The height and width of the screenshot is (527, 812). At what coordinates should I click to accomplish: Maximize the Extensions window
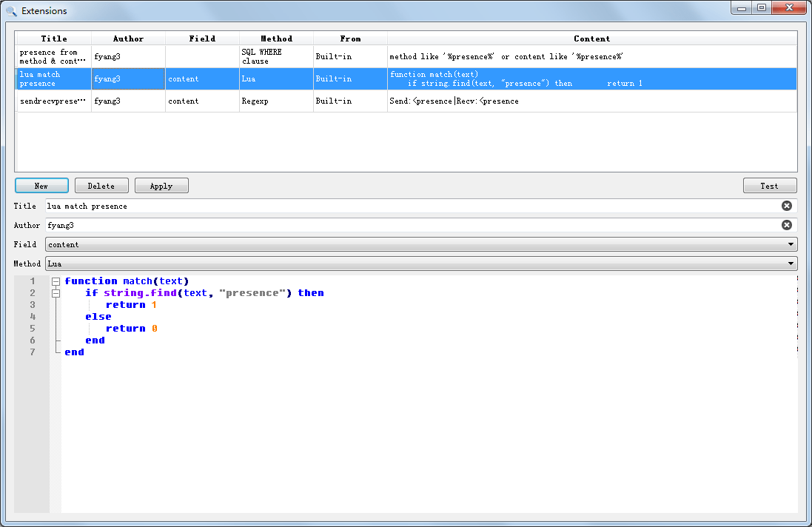pyautogui.click(x=762, y=7)
